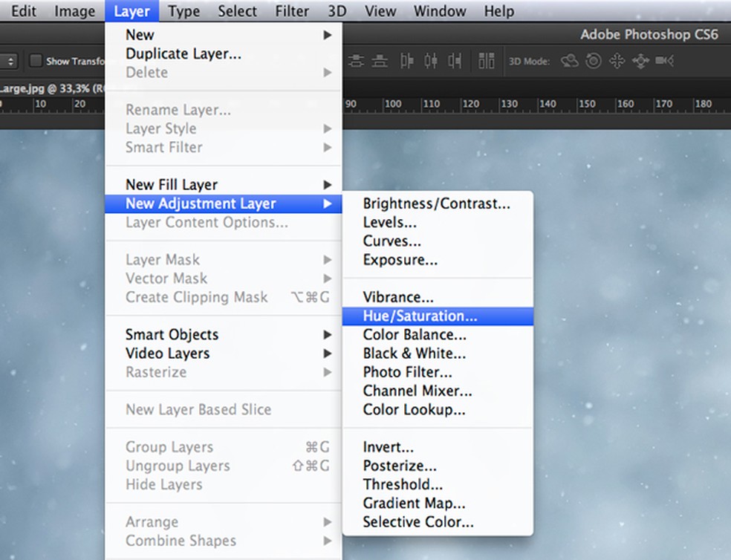Select the 3D Slide mode icon
The width and height of the screenshot is (731, 560).
(x=640, y=61)
